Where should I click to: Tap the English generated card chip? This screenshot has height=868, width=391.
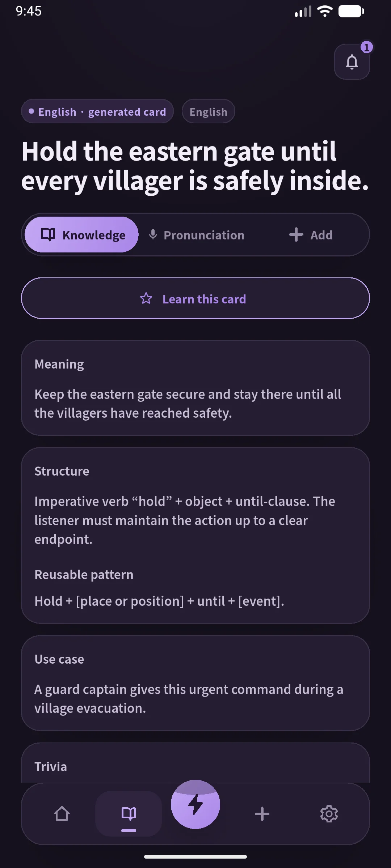pyautogui.click(x=97, y=111)
